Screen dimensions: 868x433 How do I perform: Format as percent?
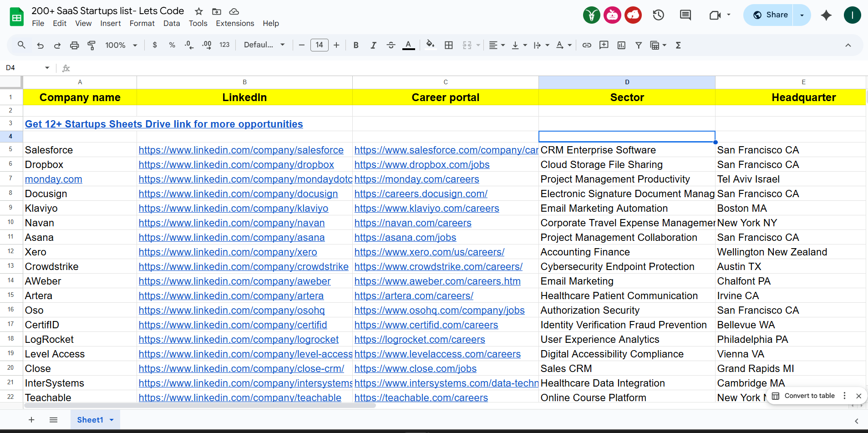click(x=172, y=45)
